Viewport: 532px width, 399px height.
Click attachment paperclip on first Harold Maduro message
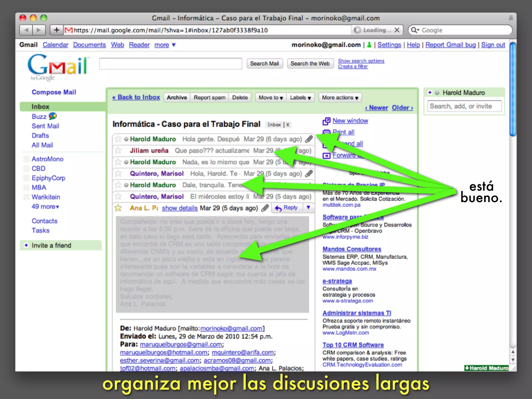[x=309, y=139]
